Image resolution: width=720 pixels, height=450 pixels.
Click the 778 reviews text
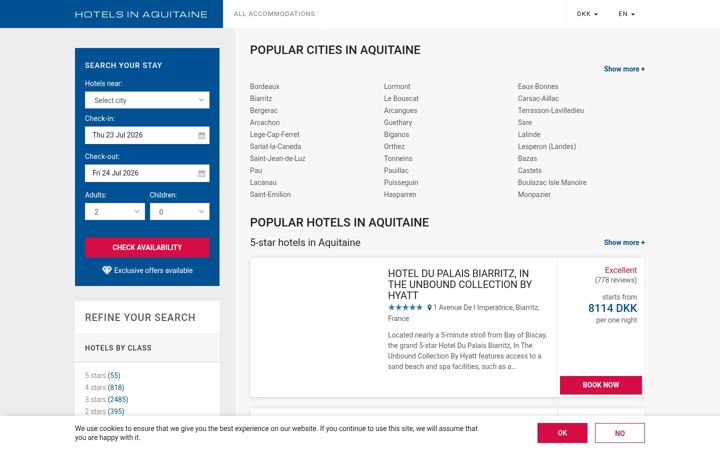[616, 280]
